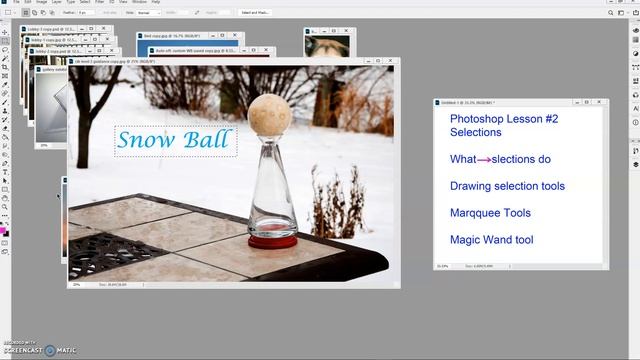Open the Image menu
Screen dimensions: 640x360
coord(41,2)
